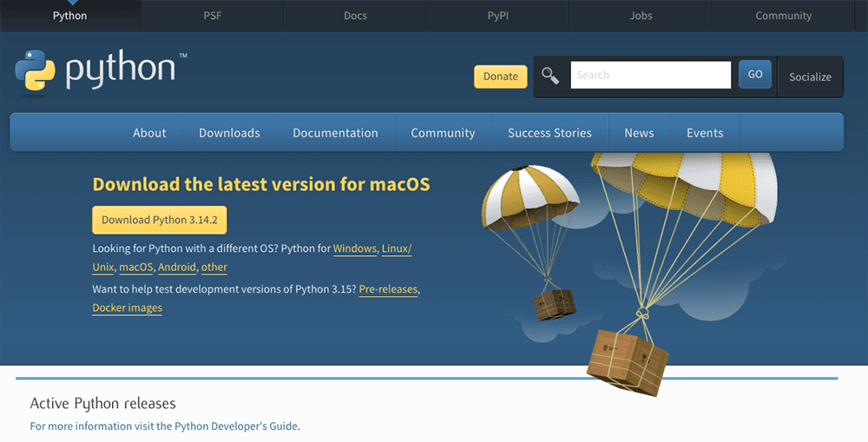
Task: Switch to the PyPI top tab
Action: pos(497,16)
